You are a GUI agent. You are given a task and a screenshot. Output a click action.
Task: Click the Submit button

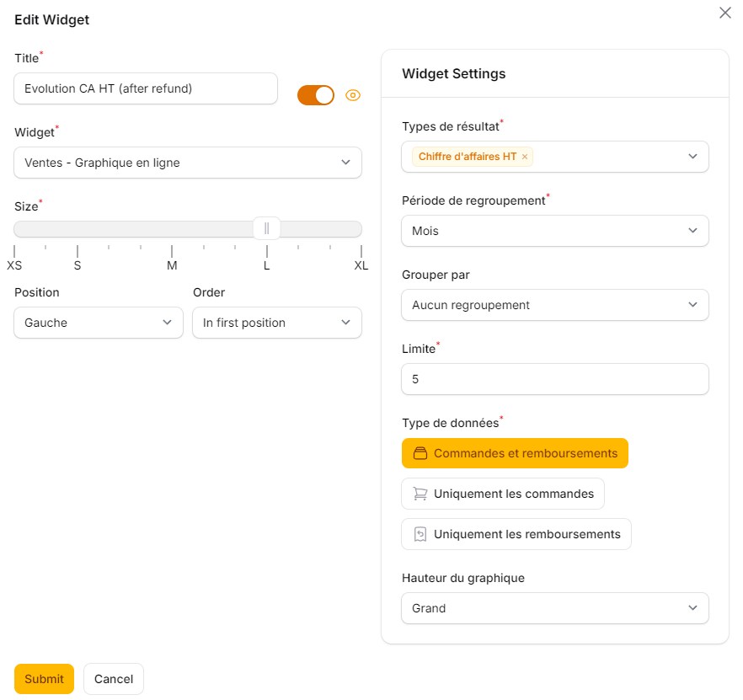tap(44, 679)
